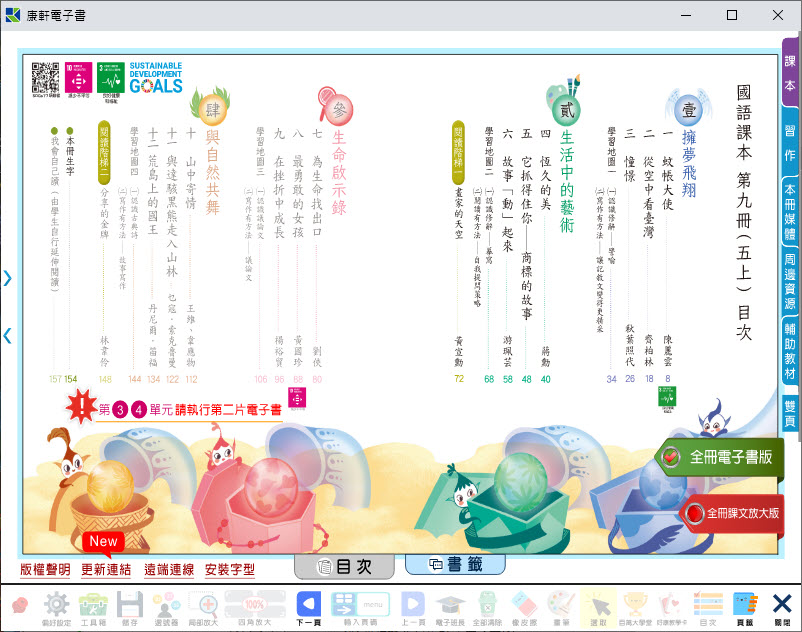Click the 全部清除 trash can icon
This screenshot has height=632, width=802.
pos(487,605)
